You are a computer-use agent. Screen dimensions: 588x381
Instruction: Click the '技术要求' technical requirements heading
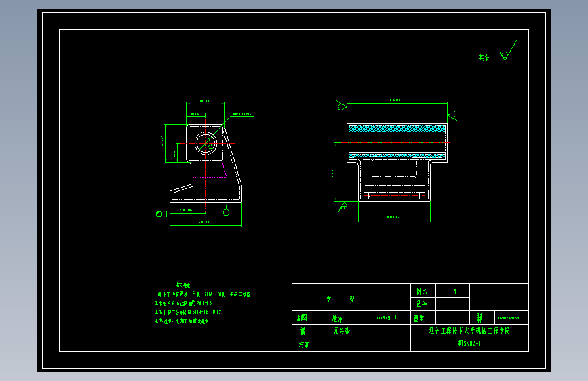click(182, 285)
